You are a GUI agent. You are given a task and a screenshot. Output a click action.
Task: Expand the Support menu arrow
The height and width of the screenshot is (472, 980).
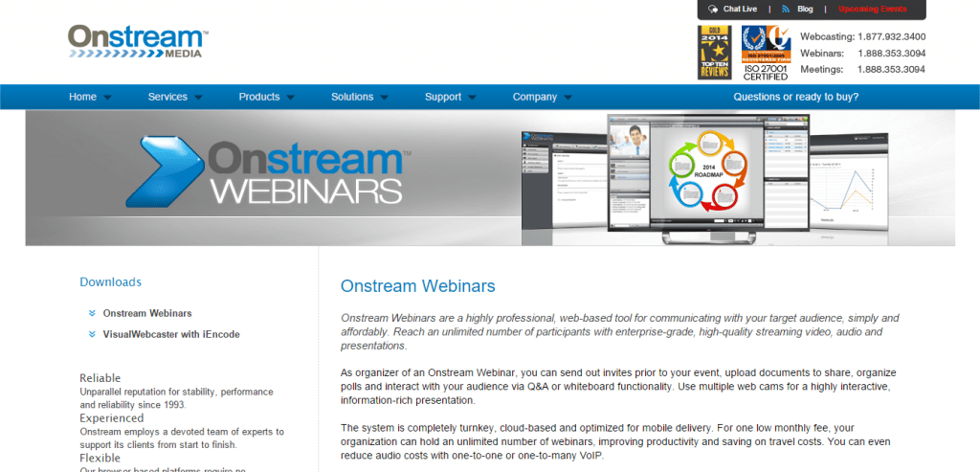click(472, 98)
